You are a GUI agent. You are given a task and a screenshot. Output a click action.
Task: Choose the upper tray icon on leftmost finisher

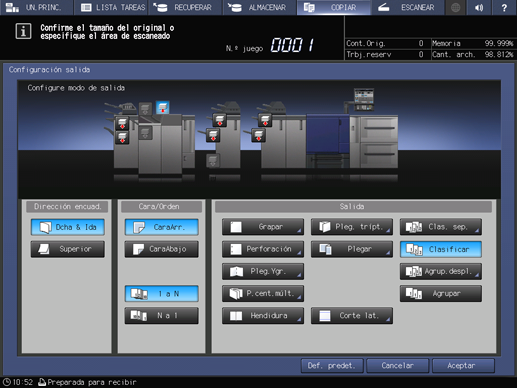[122, 123]
